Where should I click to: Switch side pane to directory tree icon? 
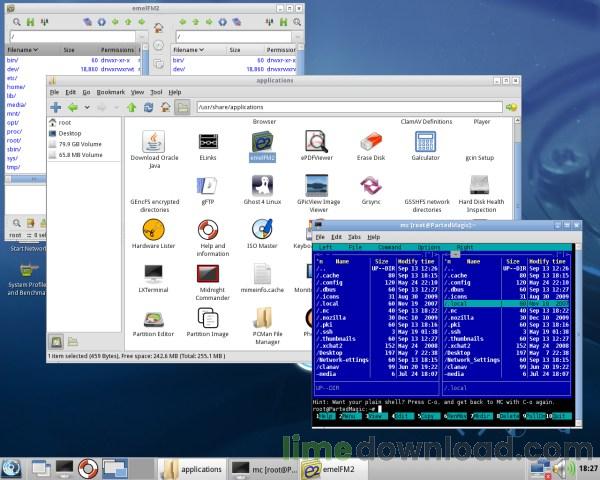[x=73, y=341]
